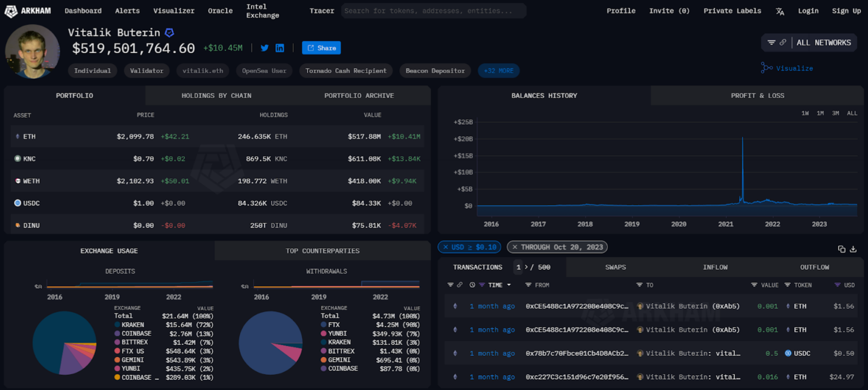Click the USDC asset icon in portfolio

[18, 203]
